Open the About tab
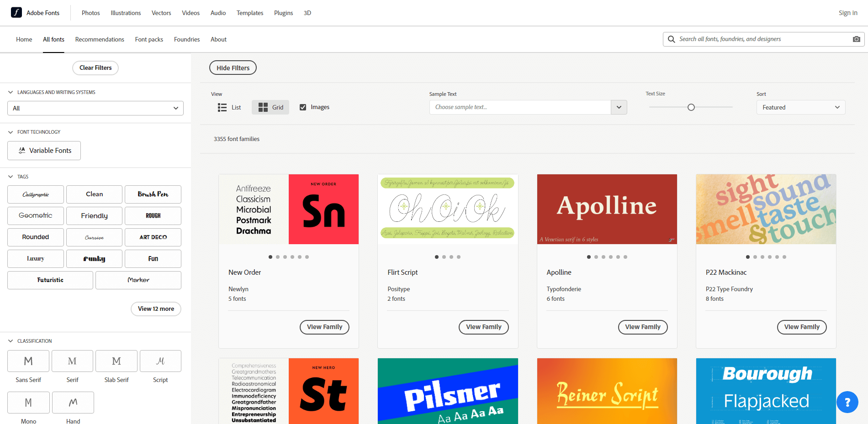 pyautogui.click(x=218, y=39)
